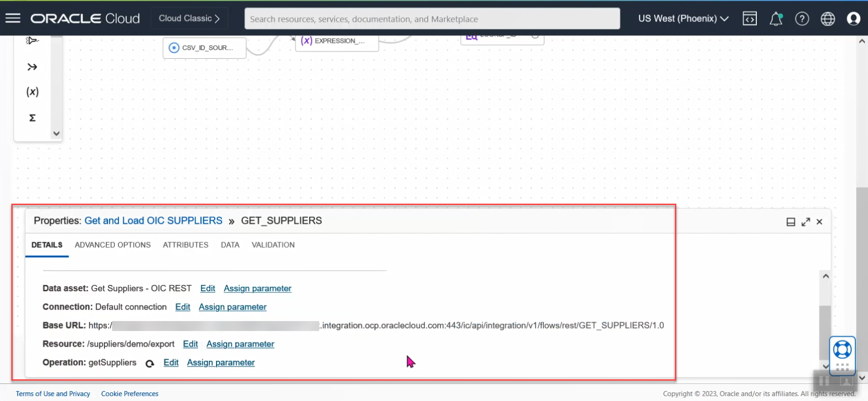Focus the Search resources input field
Screen dimensions: 868x401
pyautogui.click(x=432, y=19)
